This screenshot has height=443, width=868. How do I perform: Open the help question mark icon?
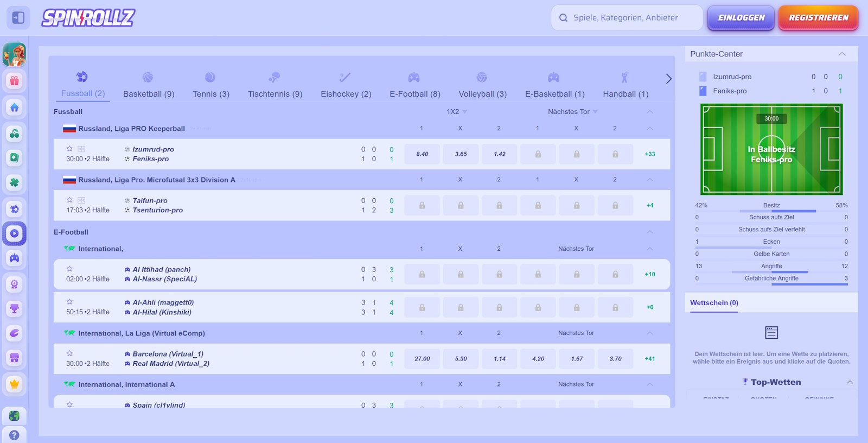(x=15, y=435)
